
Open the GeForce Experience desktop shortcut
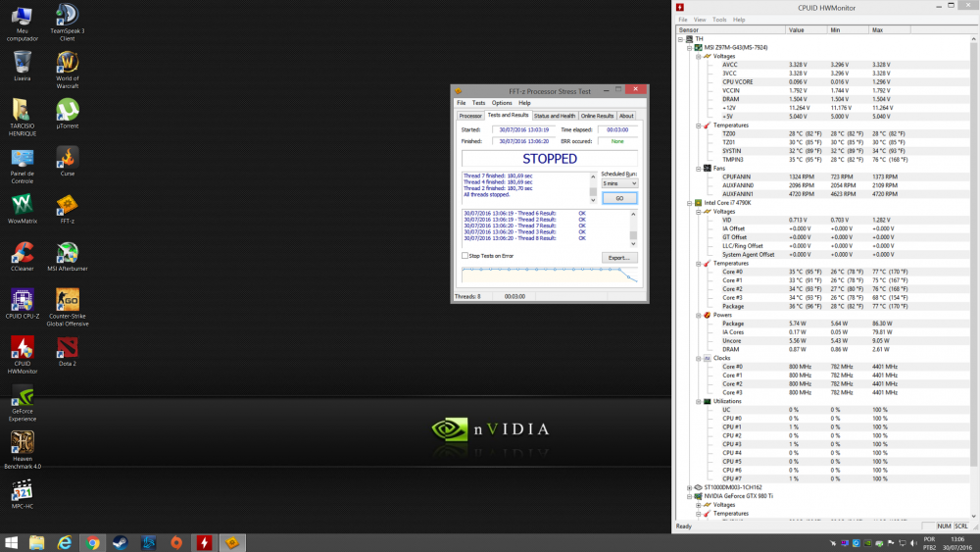[x=22, y=395]
